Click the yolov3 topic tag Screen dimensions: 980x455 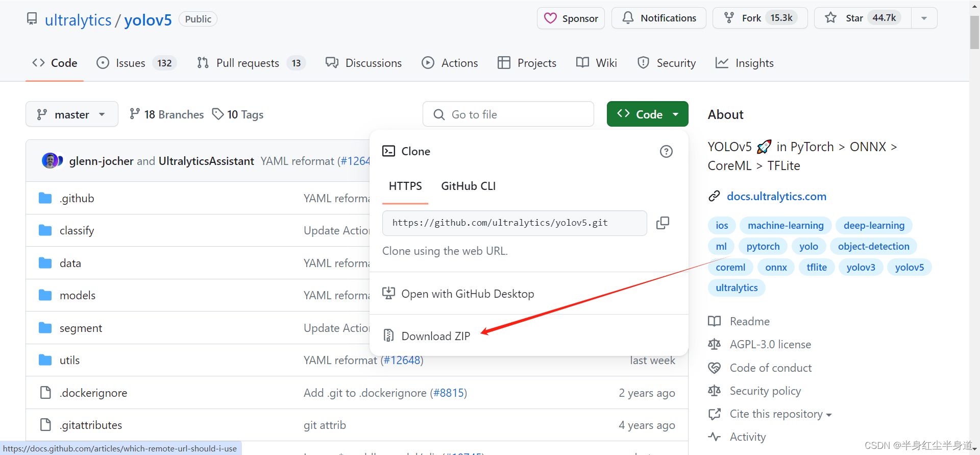click(861, 267)
